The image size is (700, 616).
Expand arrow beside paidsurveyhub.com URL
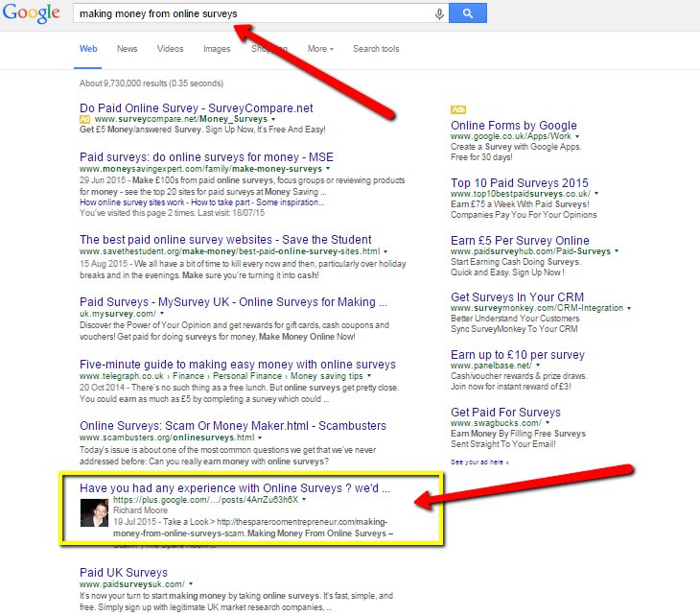pyautogui.click(x=617, y=251)
